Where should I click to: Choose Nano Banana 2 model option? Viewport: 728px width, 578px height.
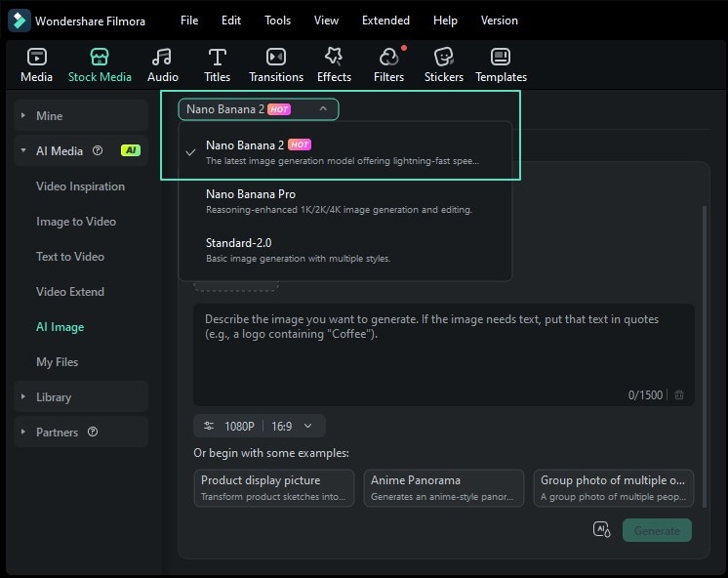[x=345, y=152]
